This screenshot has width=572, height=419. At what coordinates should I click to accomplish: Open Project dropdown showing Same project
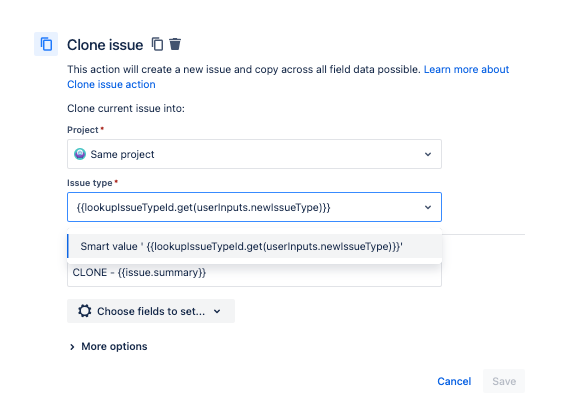[x=254, y=154]
